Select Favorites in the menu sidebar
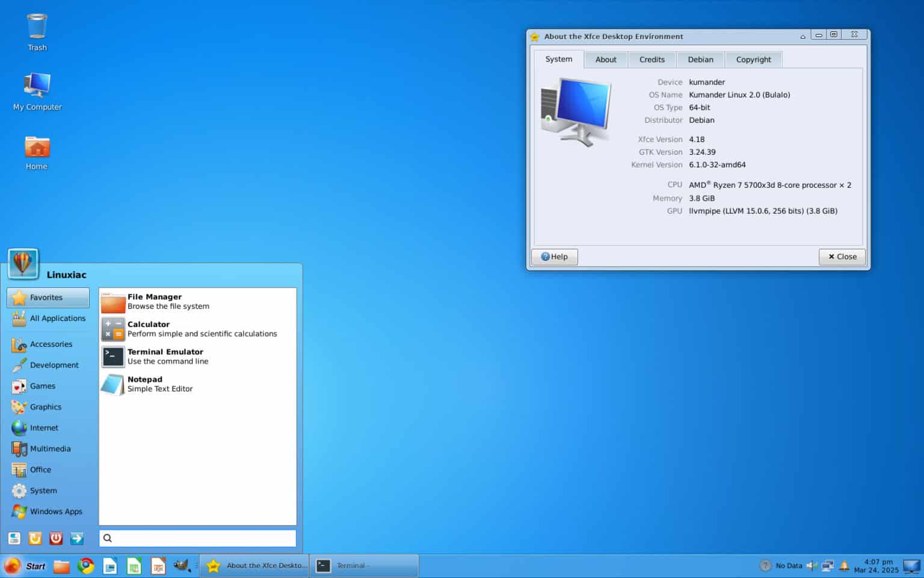Screen dimensions: 924x578 point(46,297)
